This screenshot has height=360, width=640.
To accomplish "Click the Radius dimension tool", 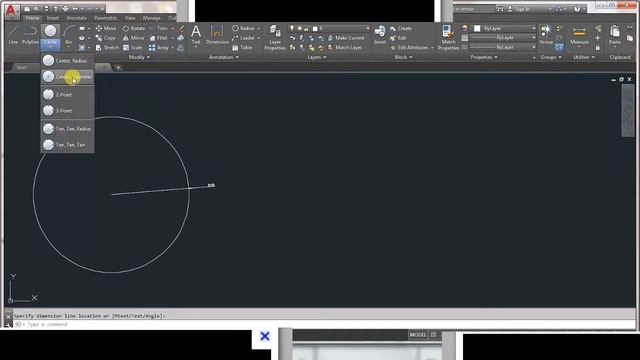I will point(243,28).
